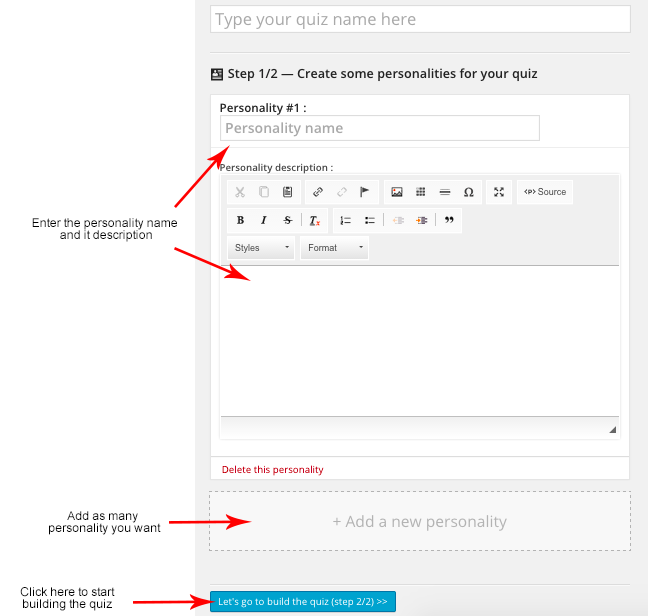Viewport: 648px width, 616px height.
Task: Click the Paste clipboard icon
Action: coord(288,192)
